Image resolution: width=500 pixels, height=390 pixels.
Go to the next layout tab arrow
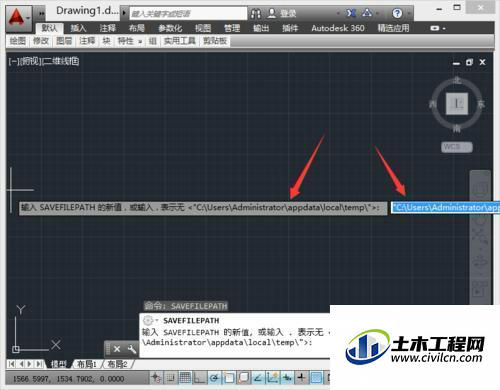click(x=30, y=364)
